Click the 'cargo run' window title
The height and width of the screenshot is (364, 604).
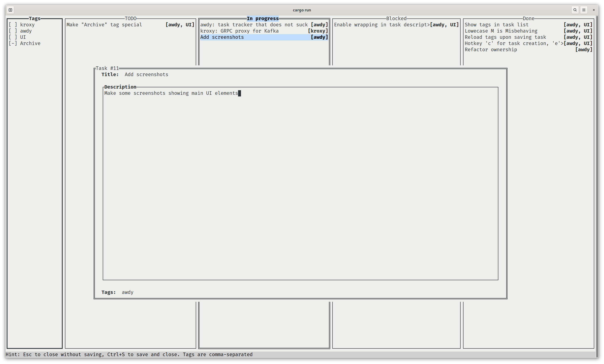tap(302, 10)
